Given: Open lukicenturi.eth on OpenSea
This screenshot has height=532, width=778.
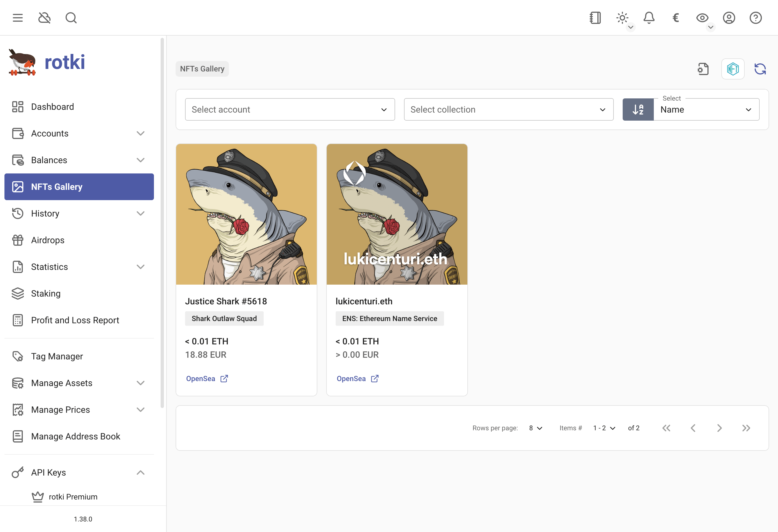Looking at the screenshot, I should (x=358, y=379).
